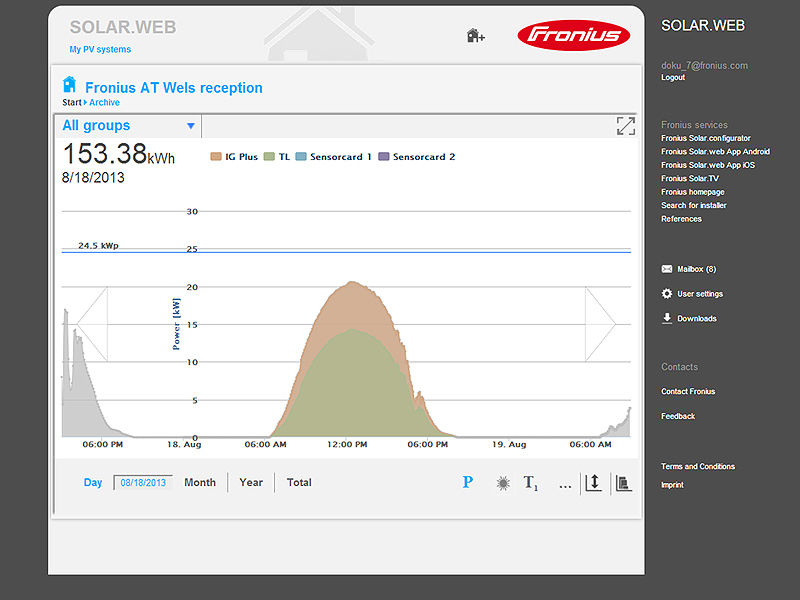Open Mailbox (8) link text
The width and height of the screenshot is (800, 600).
pyautogui.click(x=696, y=269)
